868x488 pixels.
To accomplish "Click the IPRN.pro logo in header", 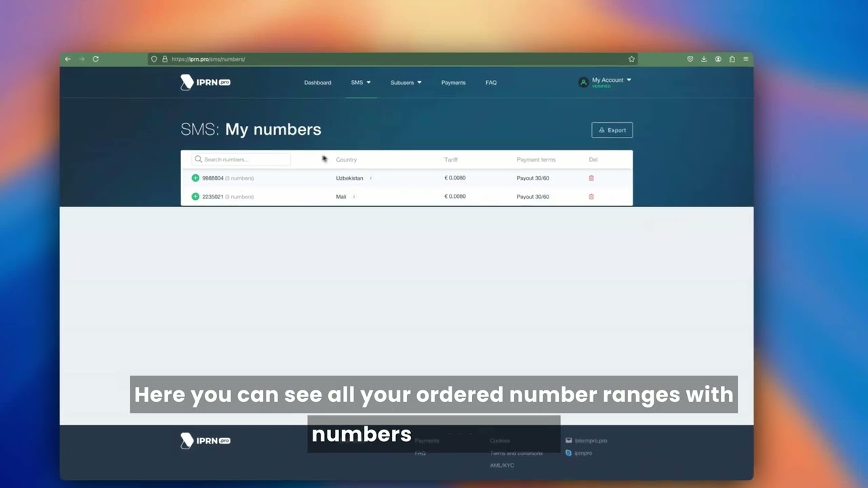I will pos(205,82).
